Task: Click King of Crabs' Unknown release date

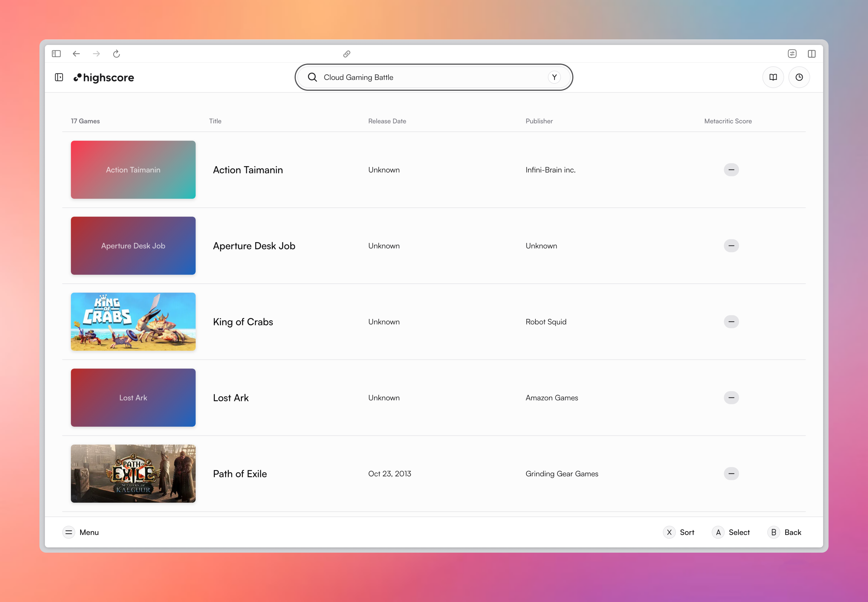Action: tap(384, 322)
